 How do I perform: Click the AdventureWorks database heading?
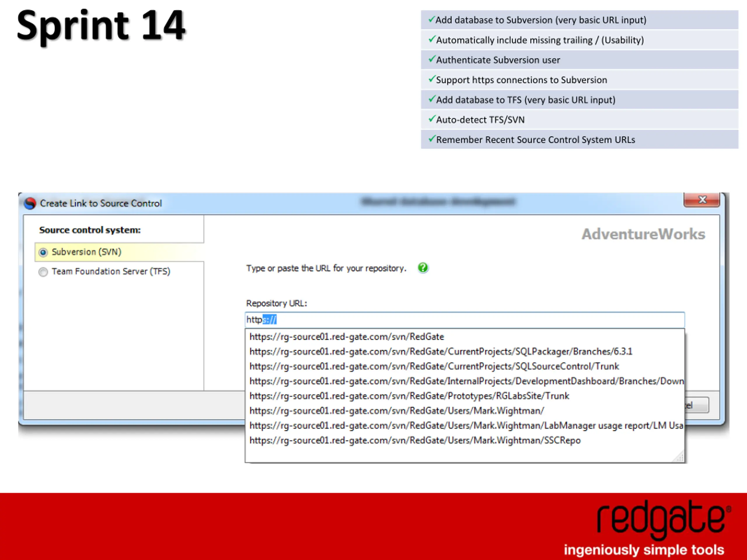643,234
